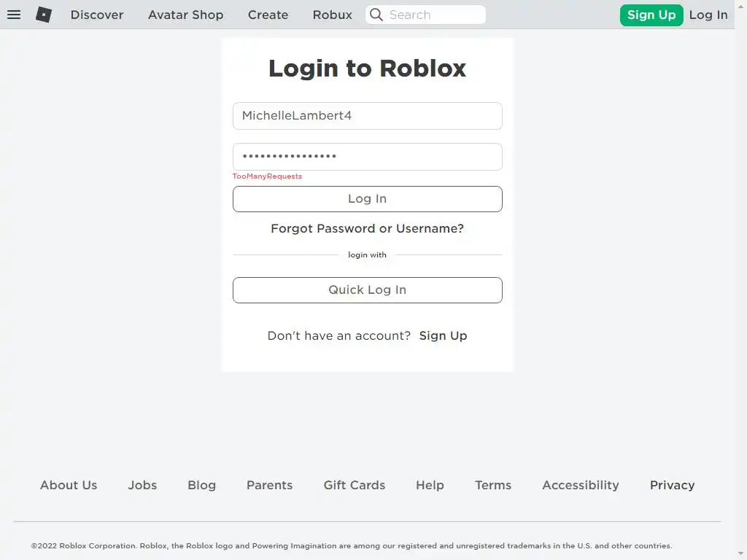Open the Parents footer link
This screenshot has height=560, width=747.
pos(269,485)
